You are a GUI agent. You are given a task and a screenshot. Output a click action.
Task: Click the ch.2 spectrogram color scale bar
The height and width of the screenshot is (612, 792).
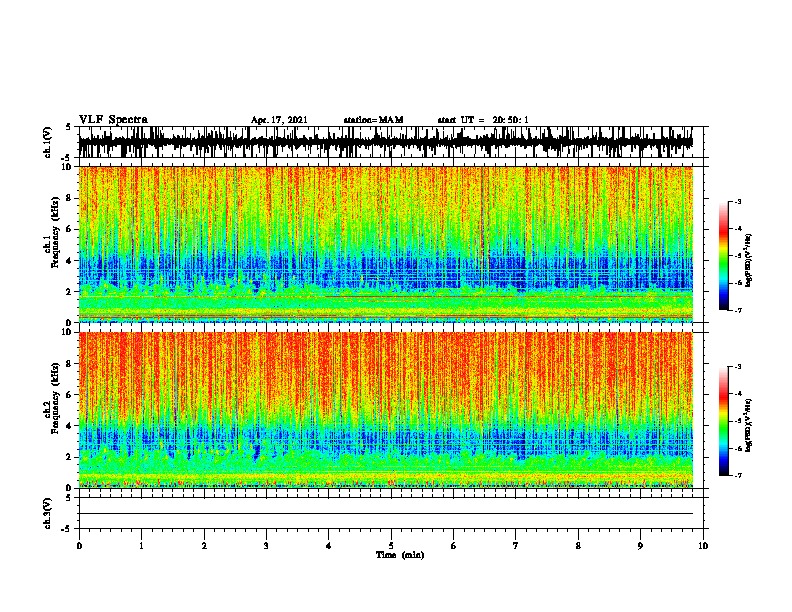click(x=724, y=421)
